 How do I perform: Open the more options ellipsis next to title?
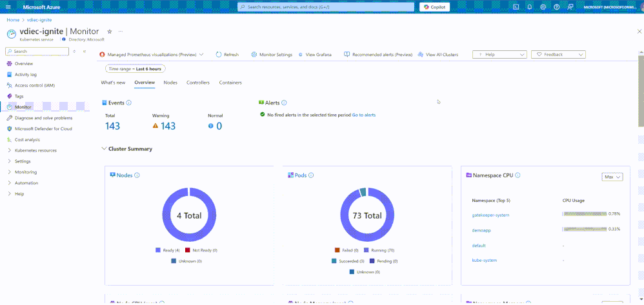click(x=120, y=31)
